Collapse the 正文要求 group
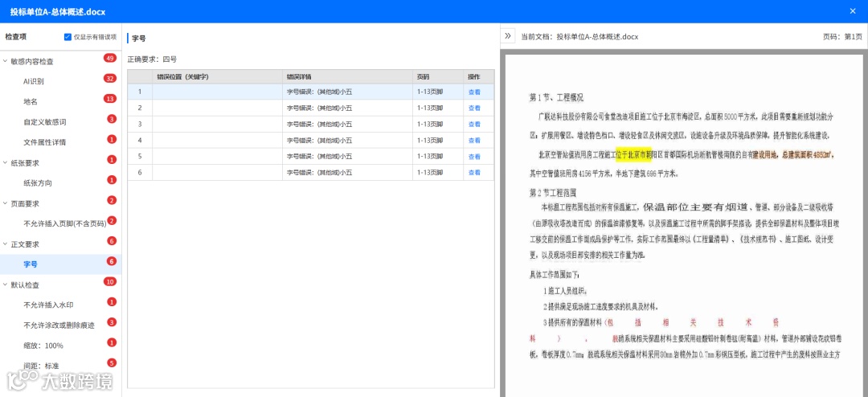 click(6, 244)
